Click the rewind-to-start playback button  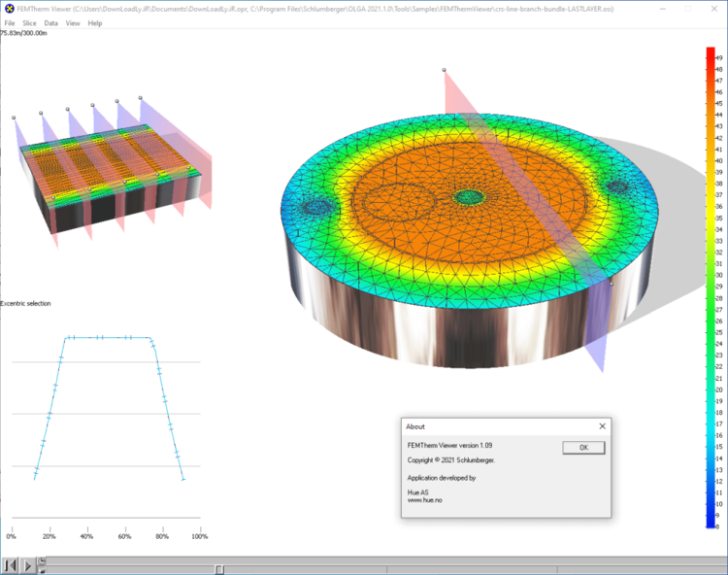click(10, 564)
